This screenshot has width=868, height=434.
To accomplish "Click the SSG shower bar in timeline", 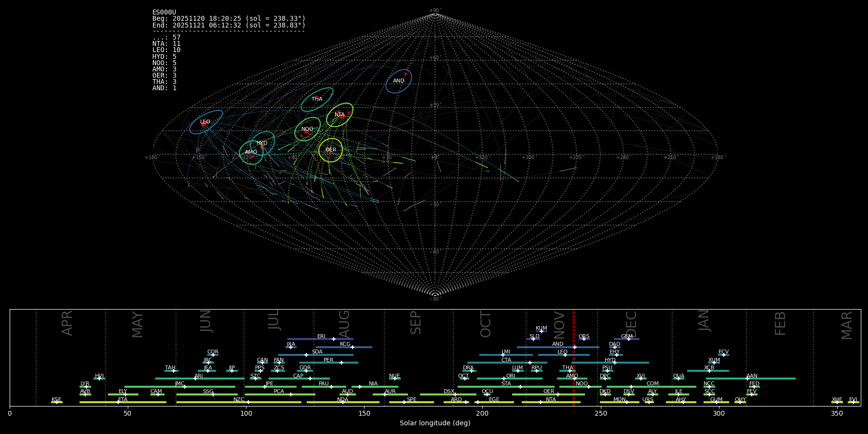I will (x=207, y=394).
